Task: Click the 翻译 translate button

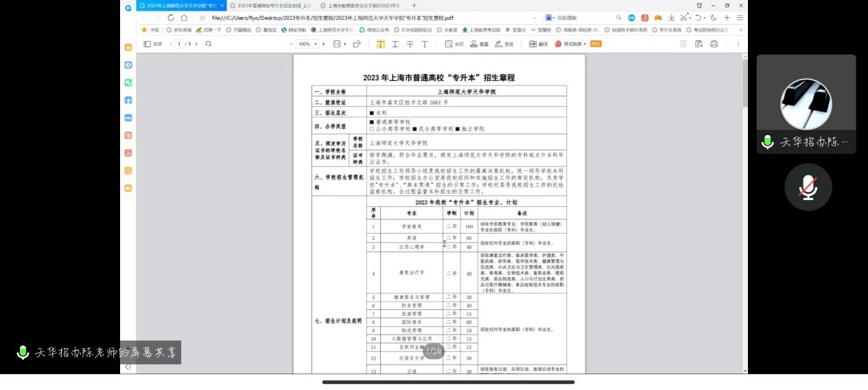Action: (538, 44)
